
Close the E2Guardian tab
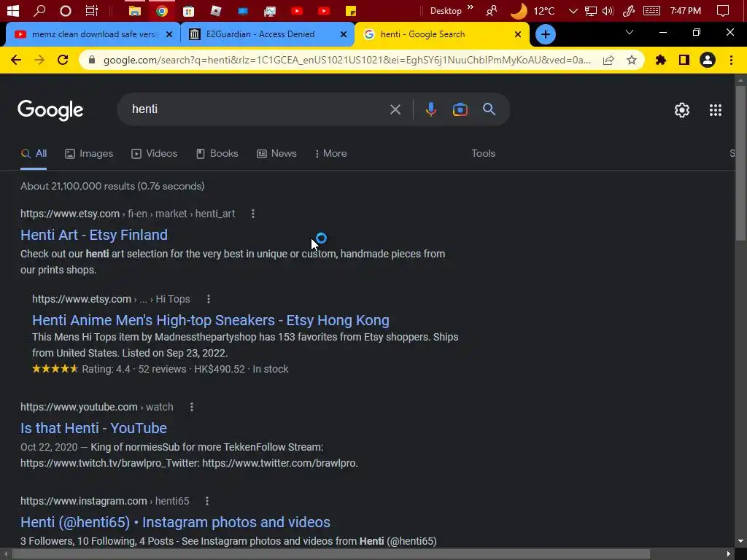pos(344,34)
